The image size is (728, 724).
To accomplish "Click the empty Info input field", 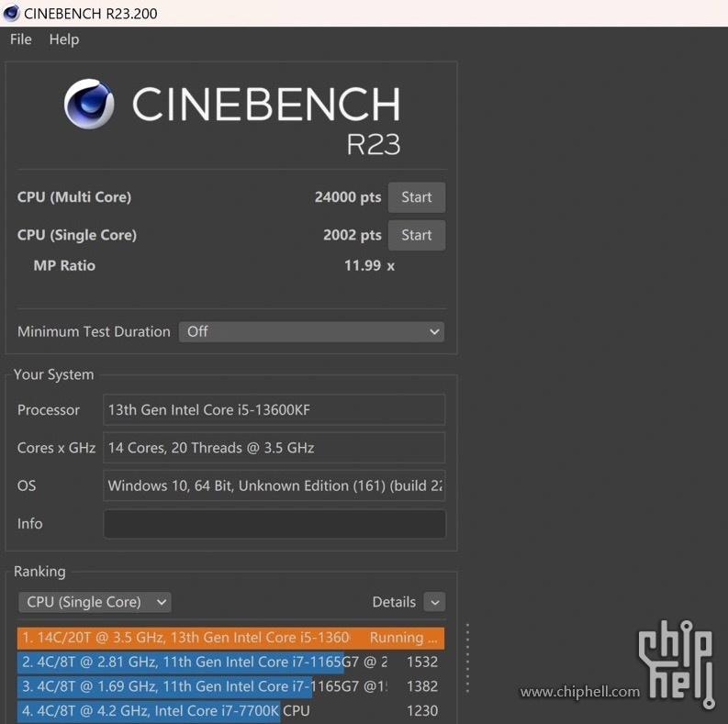I will [274, 524].
